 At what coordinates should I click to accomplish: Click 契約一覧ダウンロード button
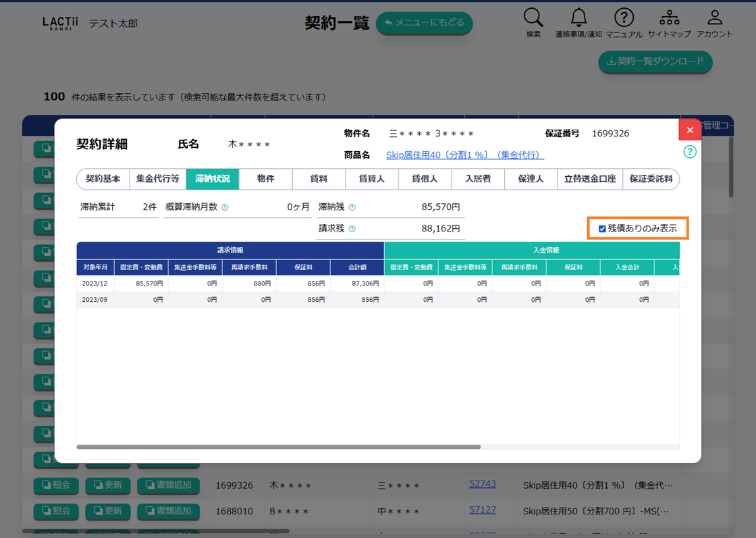tap(655, 61)
